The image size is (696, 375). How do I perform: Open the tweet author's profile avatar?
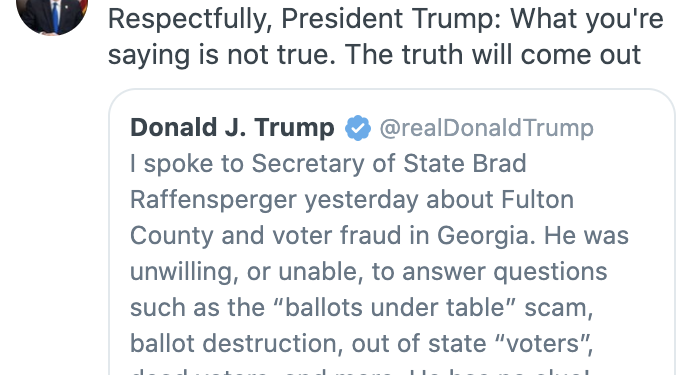52,15
